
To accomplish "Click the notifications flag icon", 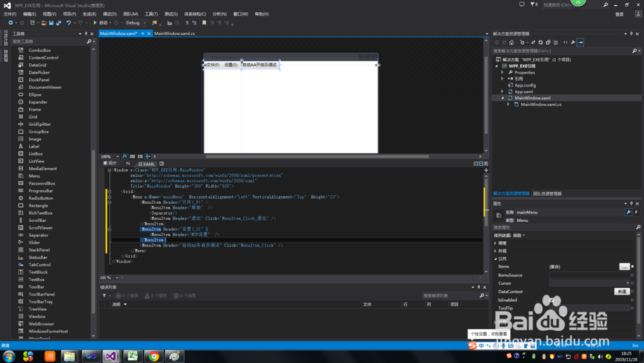I will (534, 5).
